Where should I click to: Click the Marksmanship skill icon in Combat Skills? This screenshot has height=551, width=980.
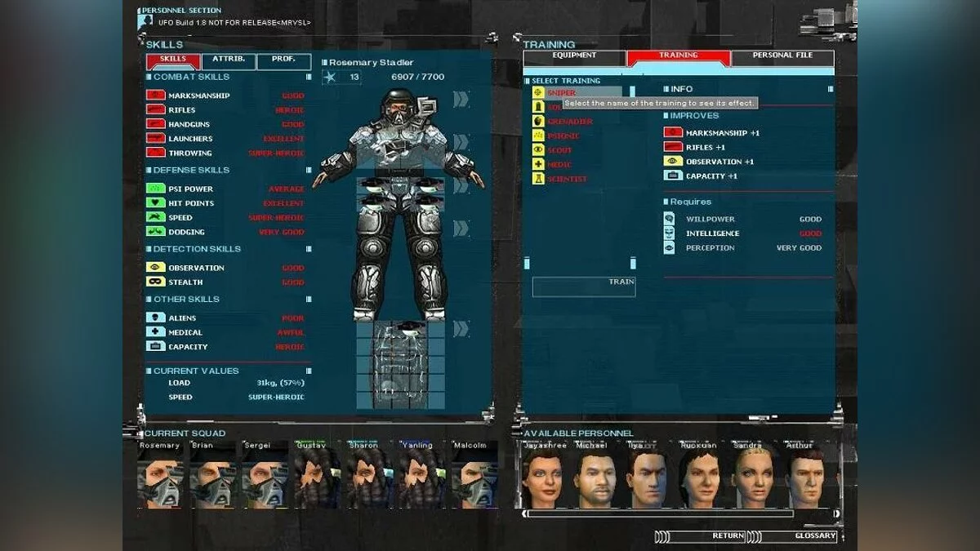[x=155, y=96]
